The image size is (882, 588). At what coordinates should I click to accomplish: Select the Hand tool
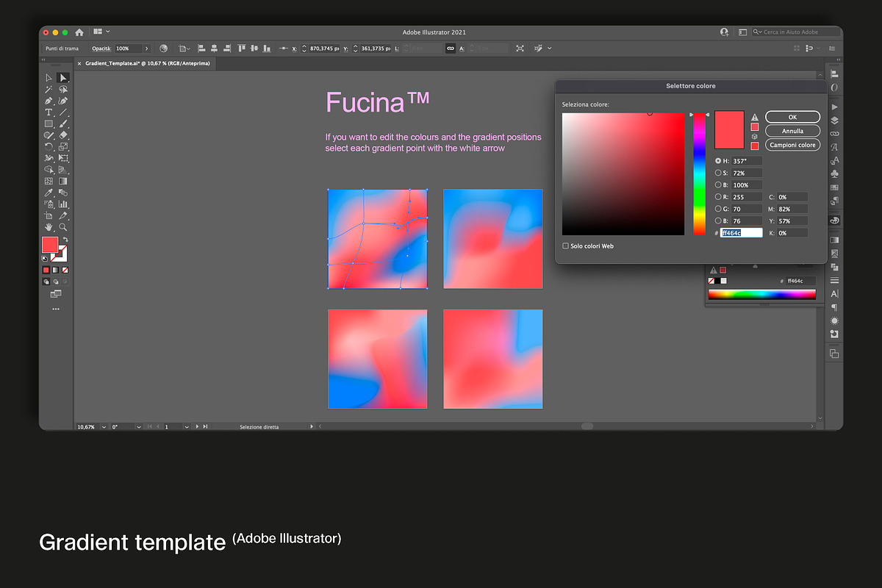[49, 227]
